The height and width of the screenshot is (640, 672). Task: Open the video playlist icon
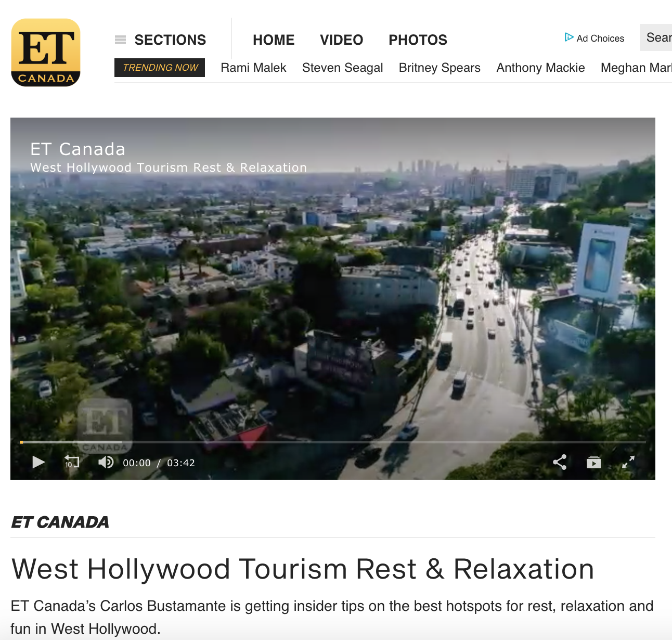tap(594, 462)
